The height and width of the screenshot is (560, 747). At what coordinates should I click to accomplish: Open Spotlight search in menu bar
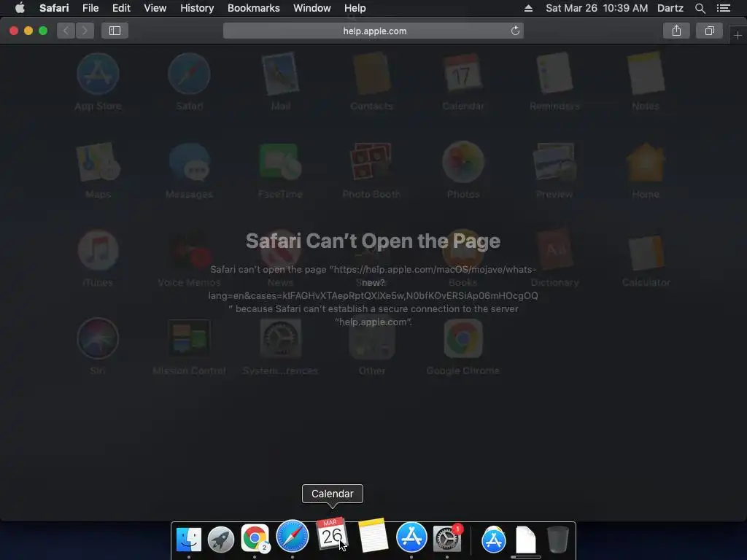click(700, 8)
